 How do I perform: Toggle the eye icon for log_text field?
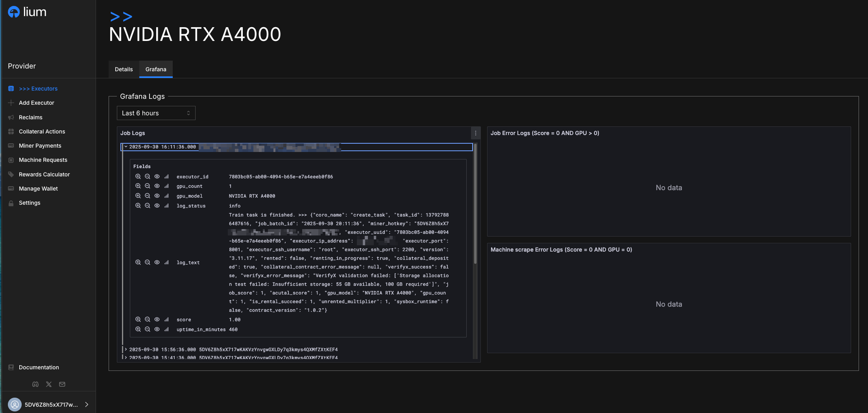click(157, 263)
